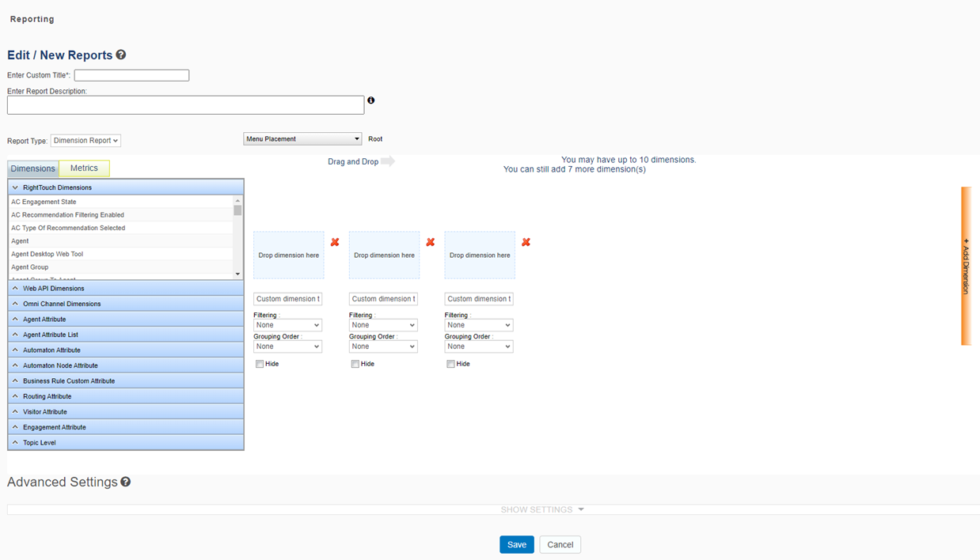This screenshot has width=980, height=560.
Task: Select the Dimensions tab
Action: click(x=33, y=168)
